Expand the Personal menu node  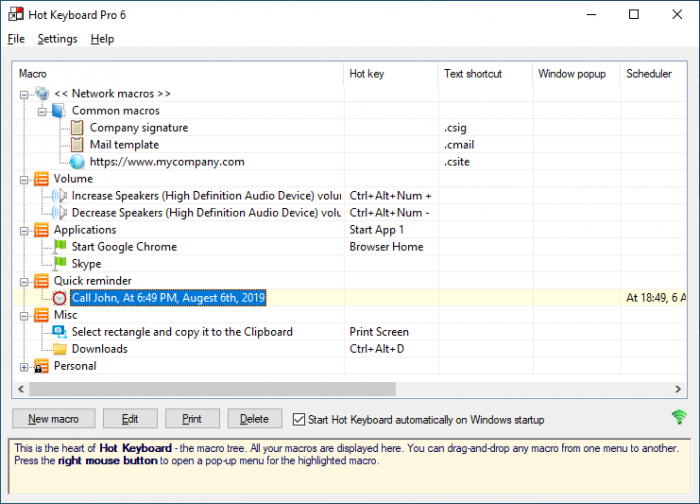tap(24, 367)
